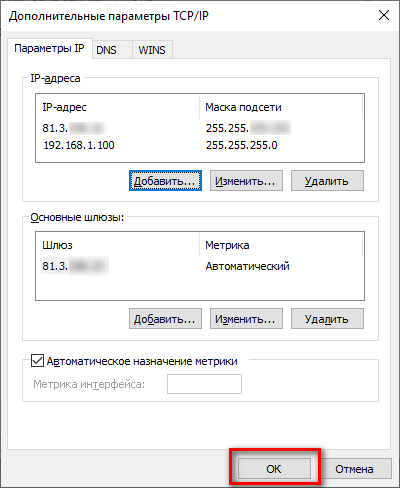The image size is (400, 488).
Task: Click Добавить in the Основные шлюзы group
Action: point(165,319)
